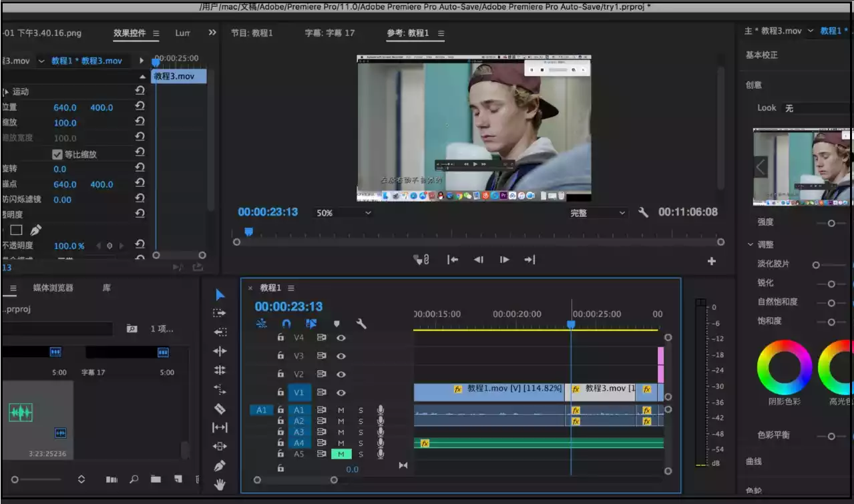Click fx badge on 教程1.mov clip
Screen dimensions: 854x504
[458, 389]
